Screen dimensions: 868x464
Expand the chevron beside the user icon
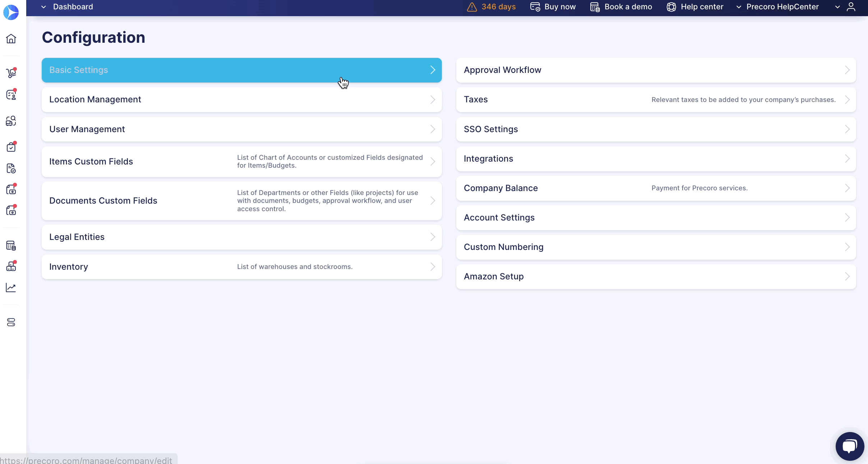click(x=837, y=7)
